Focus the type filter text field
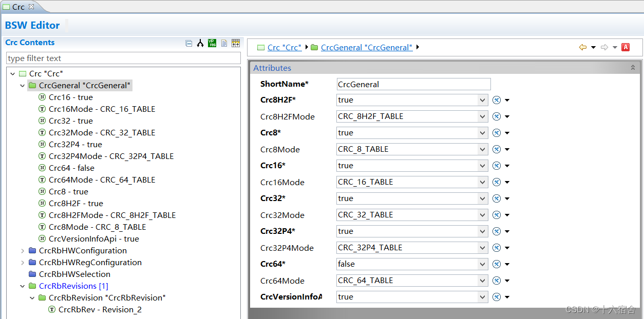The image size is (644, 319). click(x=123, y=58)
